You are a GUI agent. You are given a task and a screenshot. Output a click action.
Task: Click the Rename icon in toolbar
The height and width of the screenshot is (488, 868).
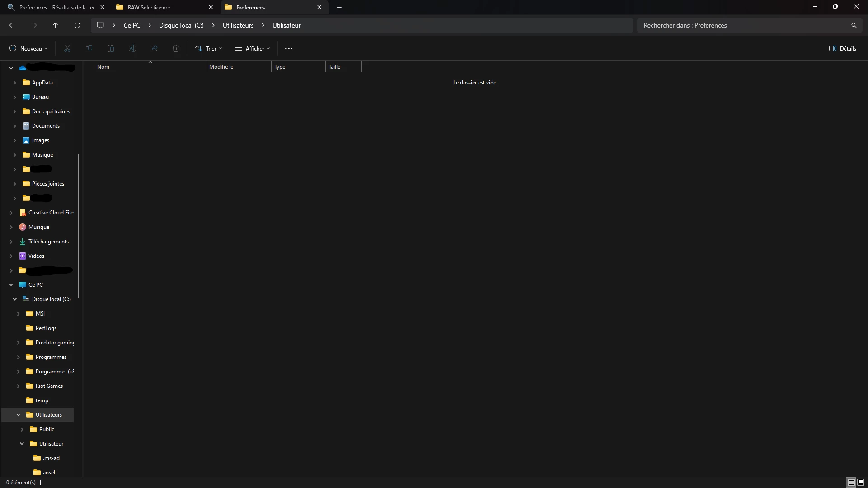tap(132, 49)
